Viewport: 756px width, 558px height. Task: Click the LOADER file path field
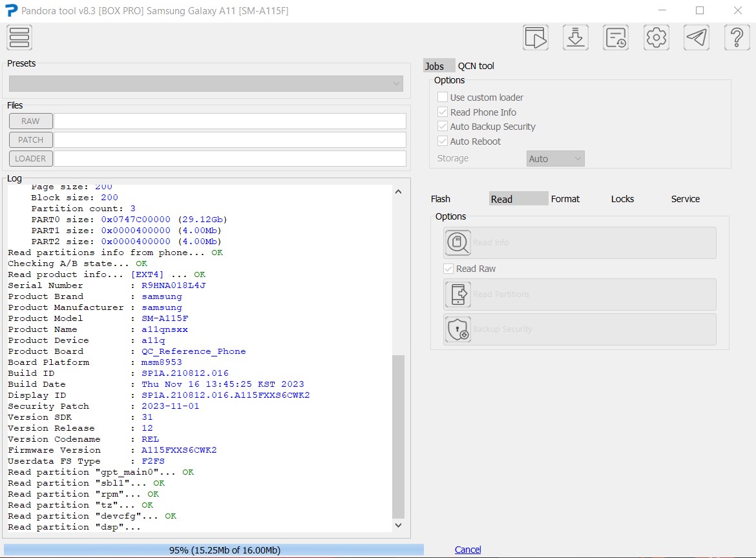[x=230, y=158]
